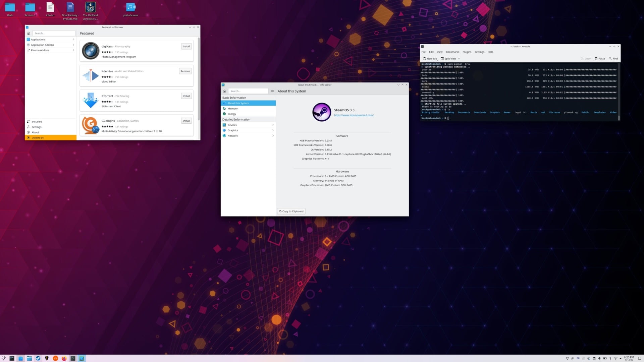This screenshot has height=362, width=644.
Task: Click the steampowered.com link
Action: click(354, 115)
